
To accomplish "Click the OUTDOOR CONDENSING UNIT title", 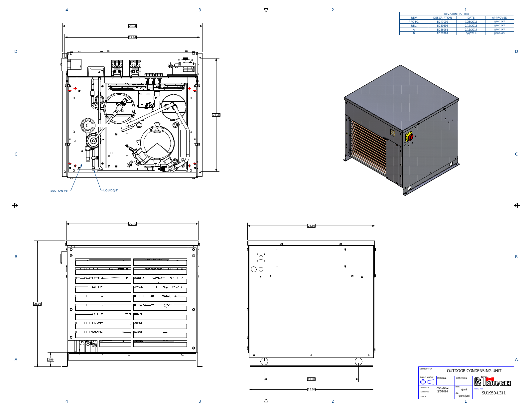I will pyautogui.click(x=474, y=371).
